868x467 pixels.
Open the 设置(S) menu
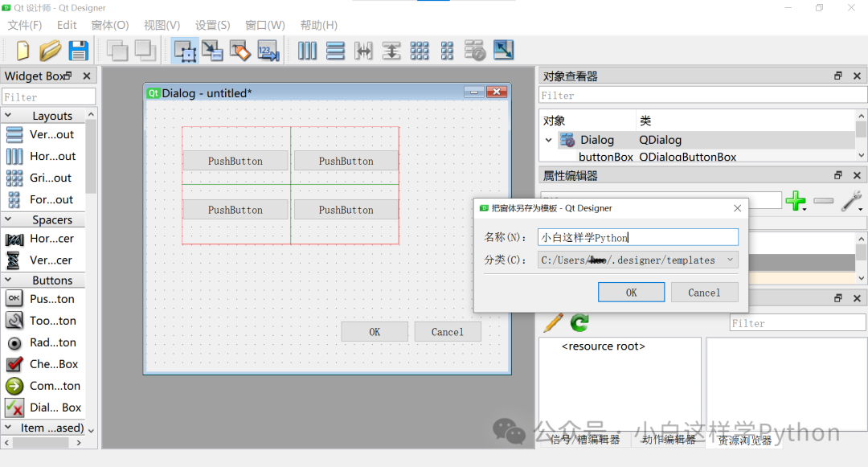point(212,25)
